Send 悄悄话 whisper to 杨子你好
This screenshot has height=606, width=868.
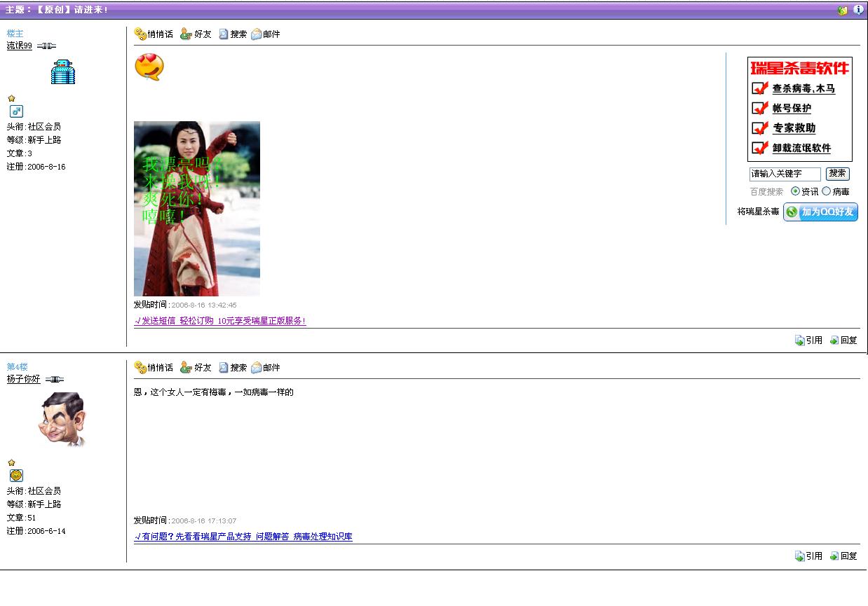click(154, 367)
